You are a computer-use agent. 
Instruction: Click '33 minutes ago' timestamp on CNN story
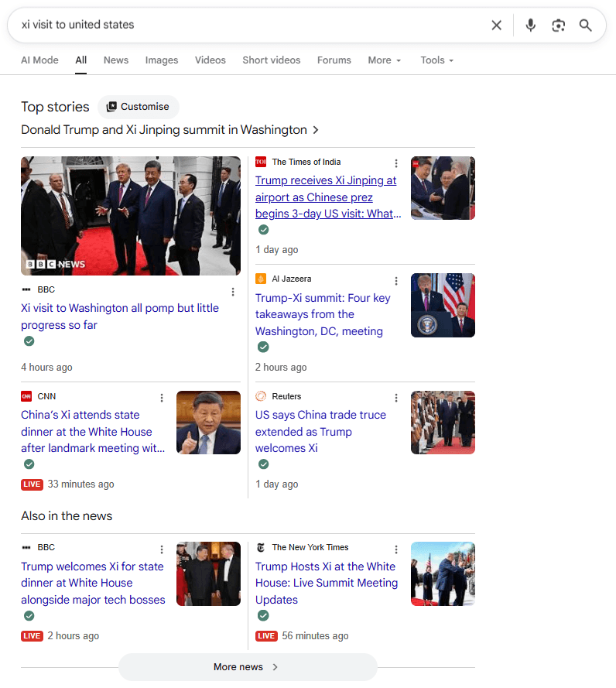pyautogui.click(x=80, y=484)
